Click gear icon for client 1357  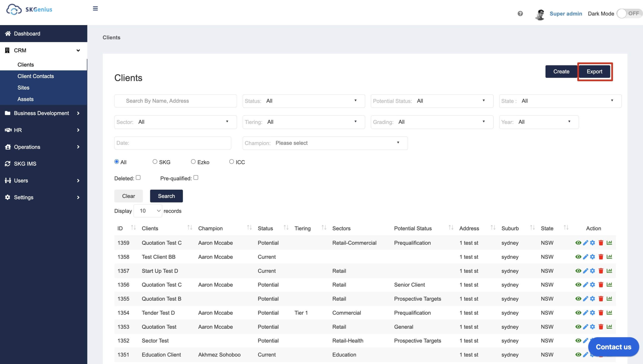(593, 271)
